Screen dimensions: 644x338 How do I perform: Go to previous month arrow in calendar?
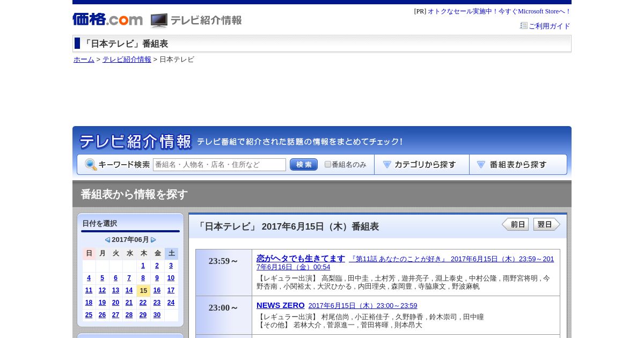click(x=107, y=240)
